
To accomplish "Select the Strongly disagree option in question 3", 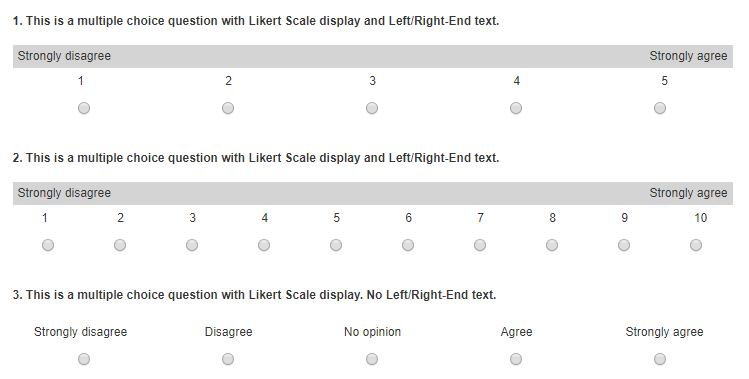I will coord(84,359).
